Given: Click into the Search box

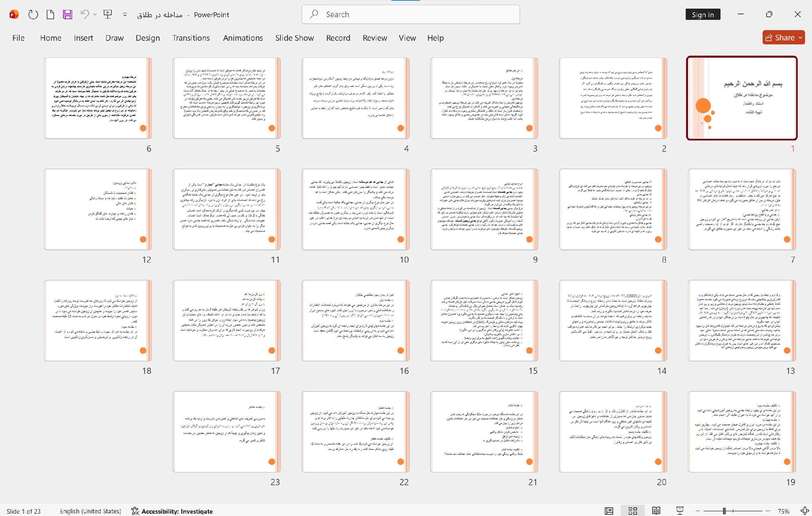Looking at the screenshot, I should [x=410, y=15].
